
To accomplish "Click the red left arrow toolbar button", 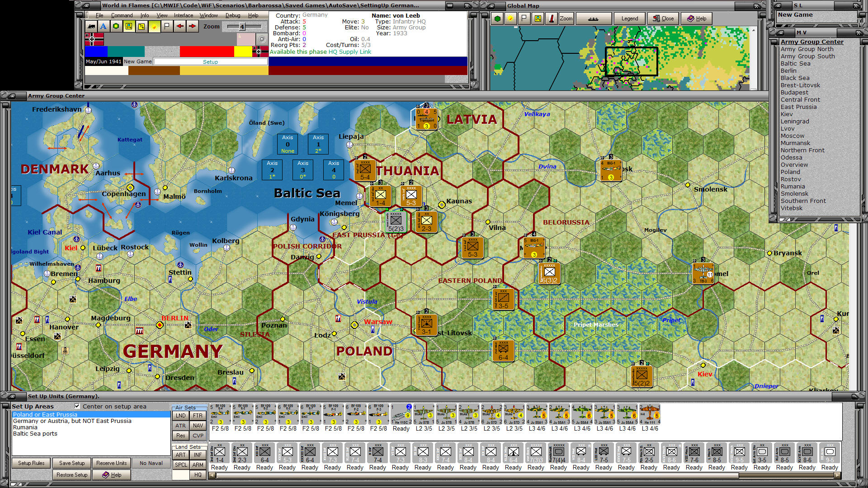I will coord(179,26).
